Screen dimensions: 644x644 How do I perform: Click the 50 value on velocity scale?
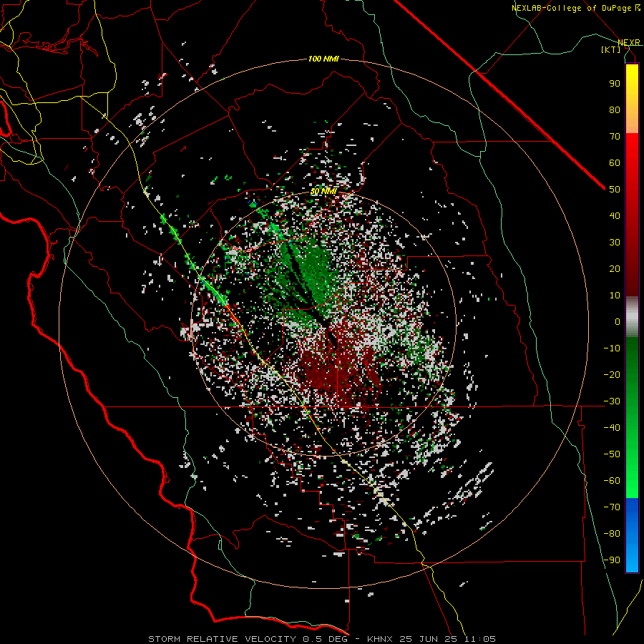tap(615, 190)
